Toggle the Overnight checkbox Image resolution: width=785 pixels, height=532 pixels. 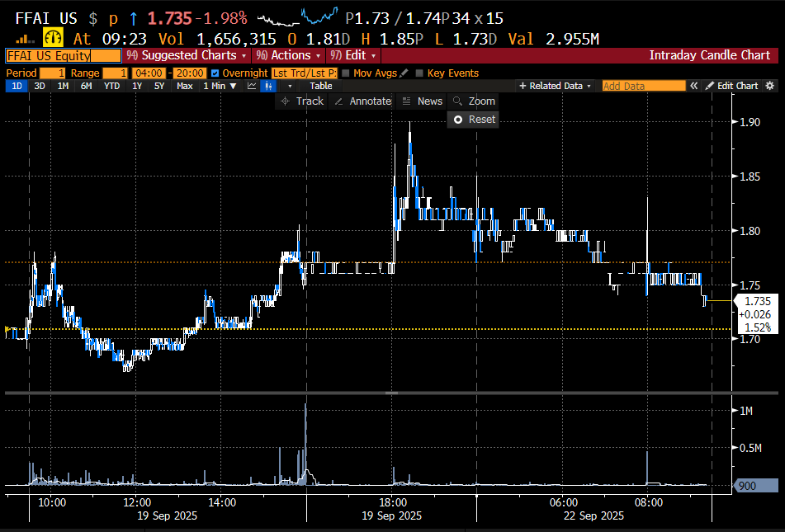215,73
